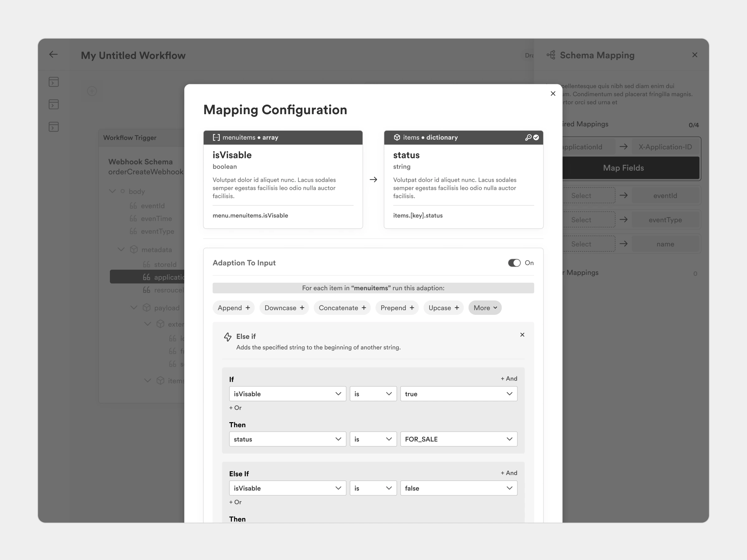Screen dimensions: 747x560
Task: Click + Or under the If condition
Action: (235, 408)
